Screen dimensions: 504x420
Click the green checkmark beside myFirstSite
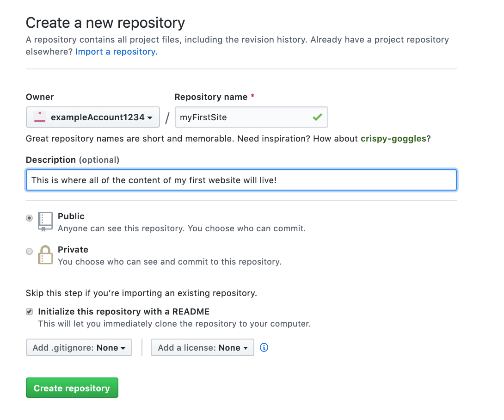coord(317,117)
